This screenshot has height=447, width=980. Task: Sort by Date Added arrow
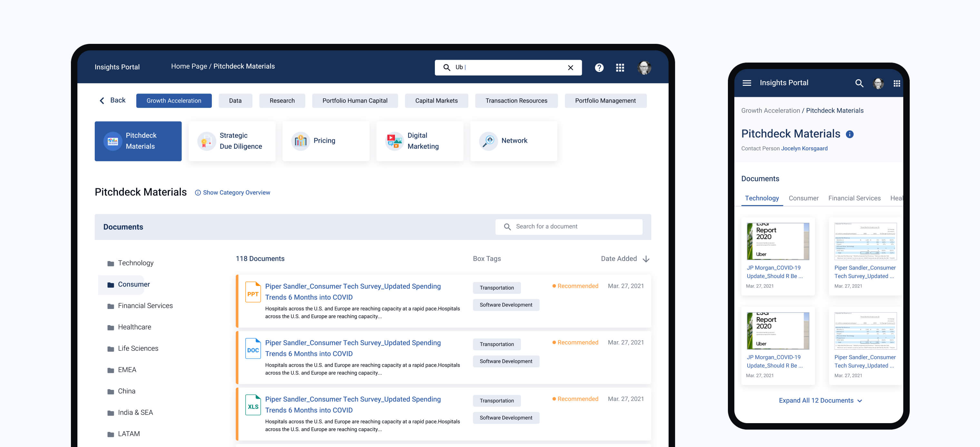pos(646,259)
